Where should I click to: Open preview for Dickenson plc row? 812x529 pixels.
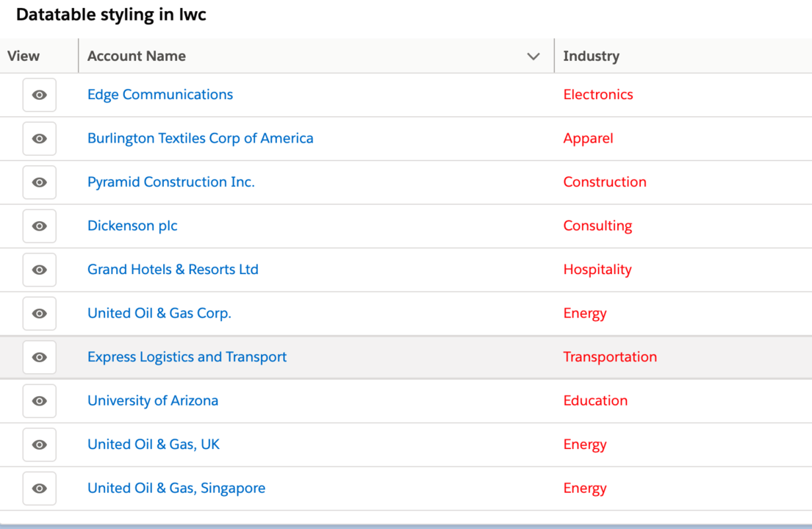pos(40,226)
